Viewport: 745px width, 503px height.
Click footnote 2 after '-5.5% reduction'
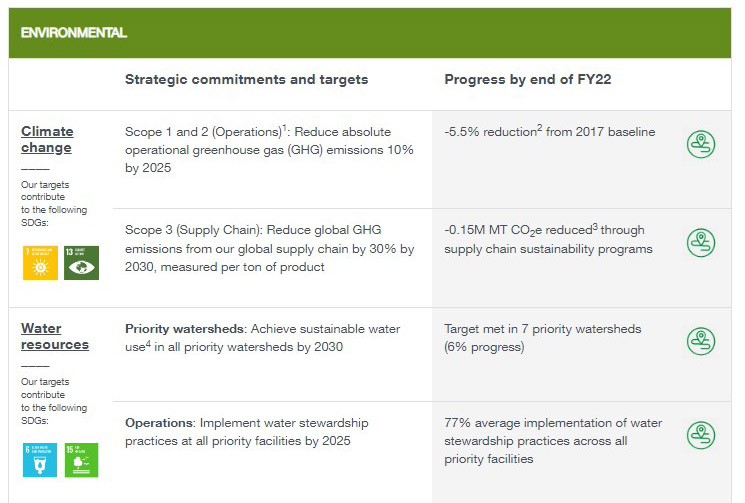tap(539, 127)
